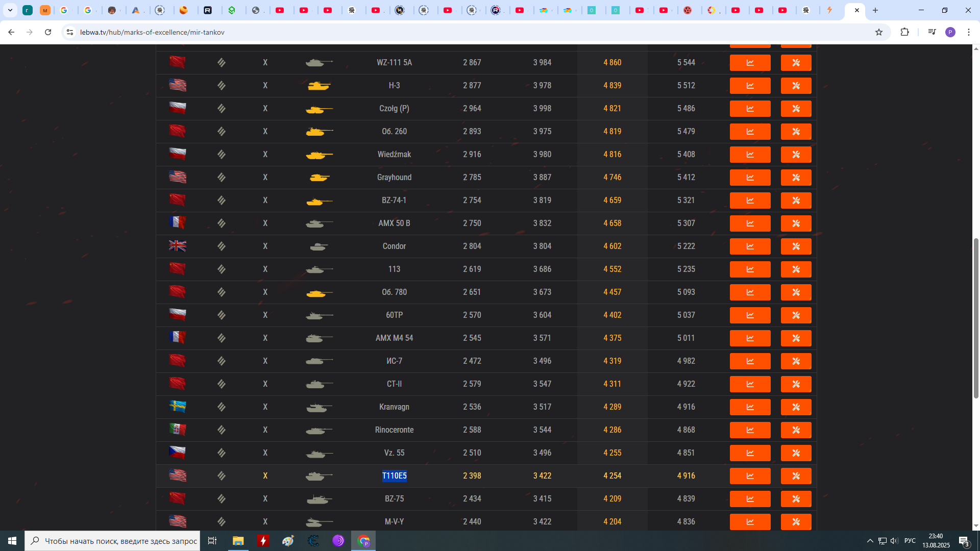Click the tank type icon for AMX 50 B
Screen dimensions: 980x551
319,223
